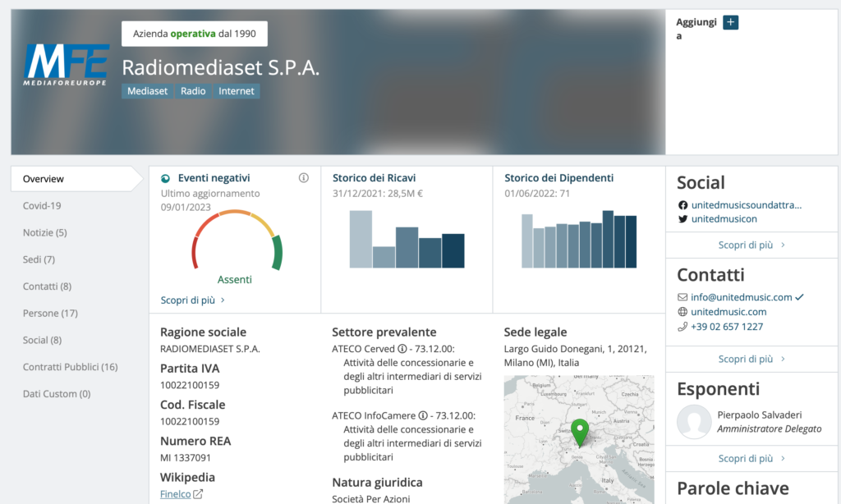Click the Azienda operativa dal 1990 badge
Screen dimensions: 841x504
(x=194, y=34)
